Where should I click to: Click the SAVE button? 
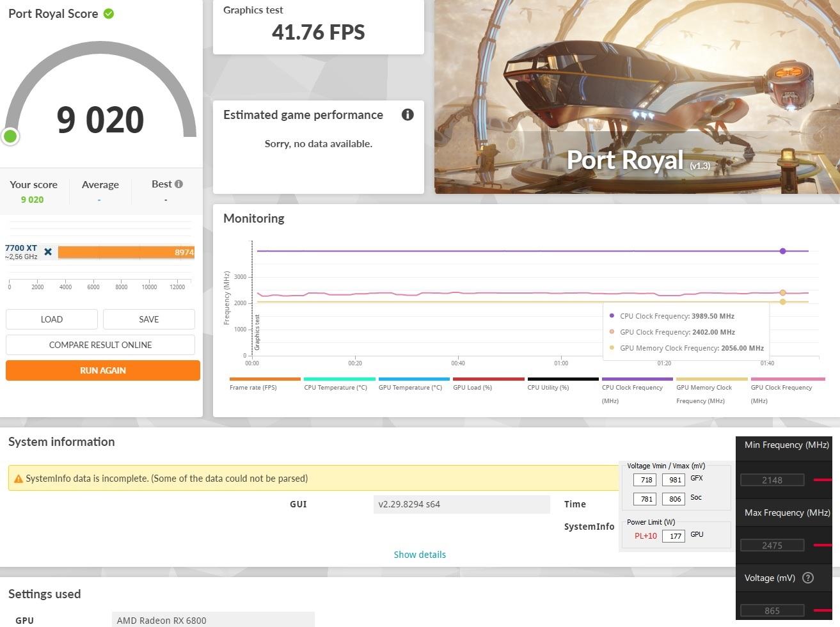(149, 319)
